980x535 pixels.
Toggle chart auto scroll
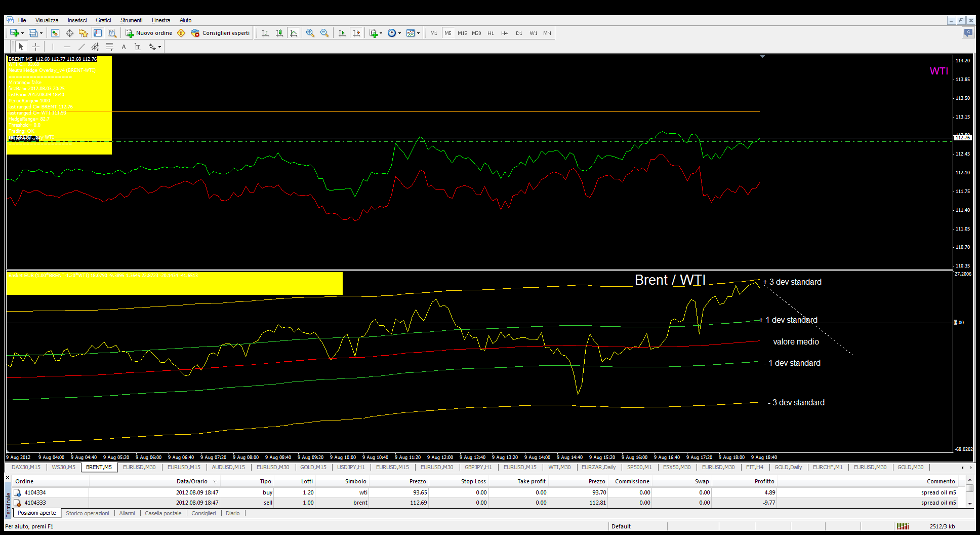(342, 33)
